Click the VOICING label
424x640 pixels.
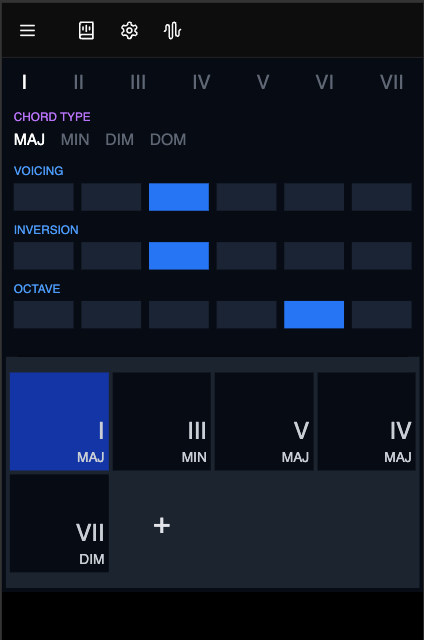(x=38, y=171)
